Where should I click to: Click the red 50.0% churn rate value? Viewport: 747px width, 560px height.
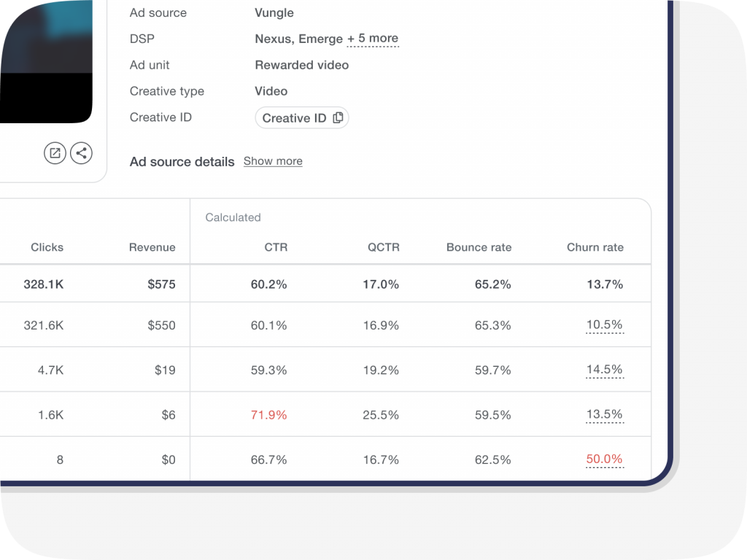point(604,459)
